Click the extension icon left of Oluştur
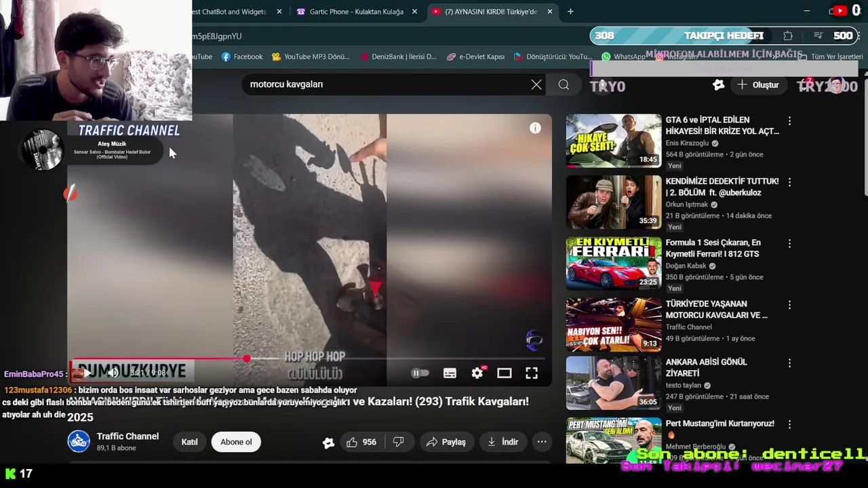Viewport: 868px width, 488px height. click(x=719, y=85)
